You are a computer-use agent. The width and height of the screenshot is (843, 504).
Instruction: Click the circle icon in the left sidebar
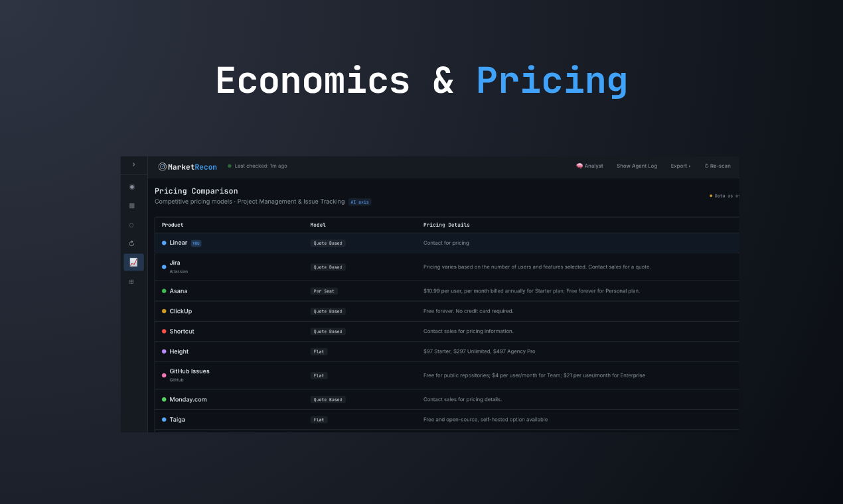131,225
